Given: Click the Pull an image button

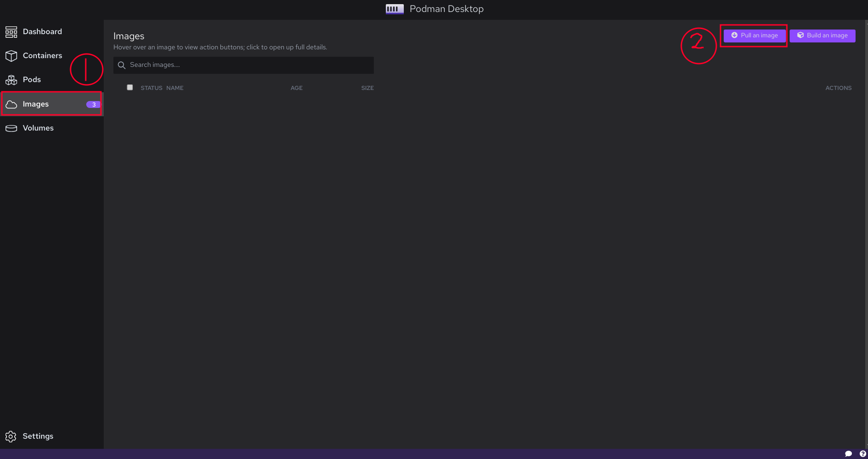Looking at the screenshot, I should [x=755, y=36].
